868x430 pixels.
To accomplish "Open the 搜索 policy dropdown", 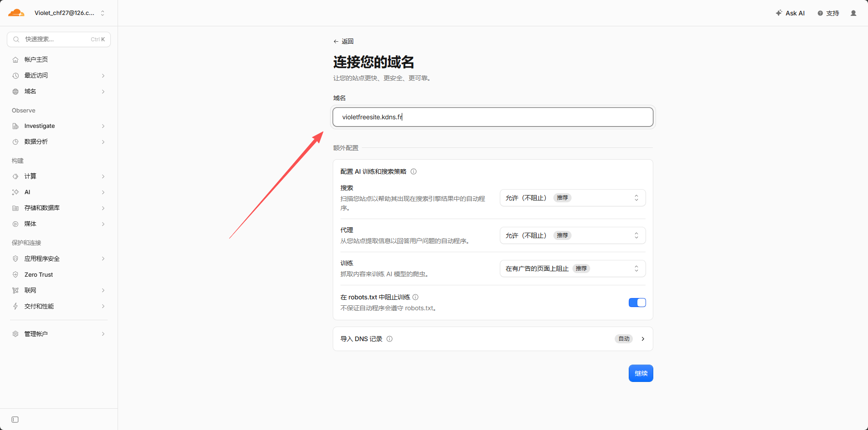I will [x=572, y=198].
